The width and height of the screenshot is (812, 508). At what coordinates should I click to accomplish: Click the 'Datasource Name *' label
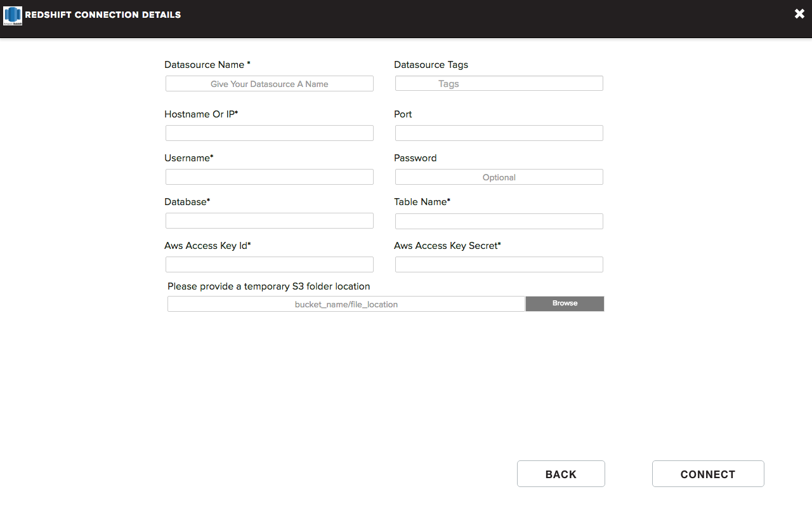[x=207, y=65]
